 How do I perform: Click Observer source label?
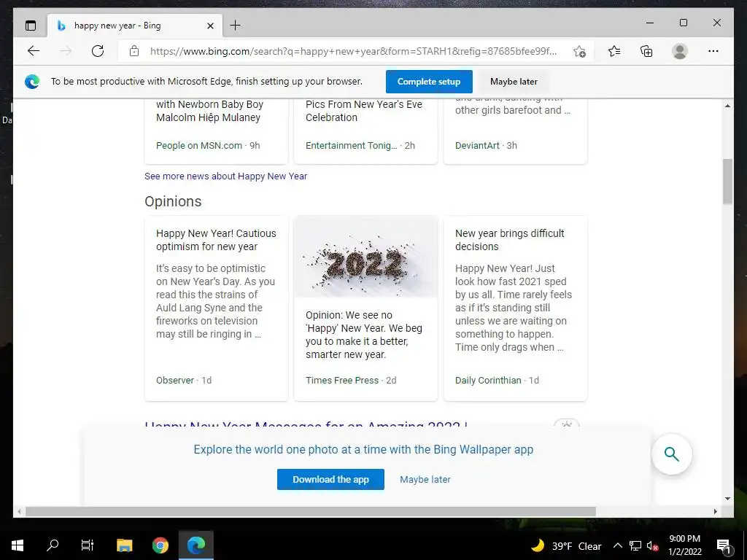[x=175, y=381]
